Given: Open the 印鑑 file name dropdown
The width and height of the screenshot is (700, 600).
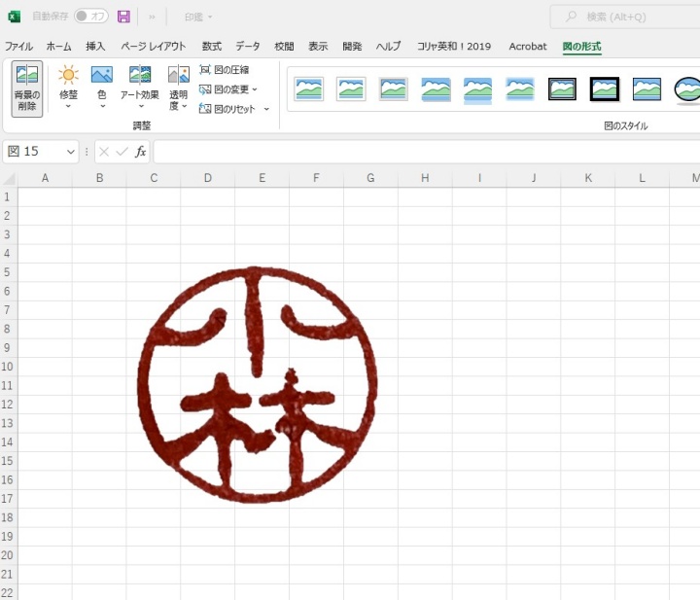Looking at the screenshot, I should [198, 17].
